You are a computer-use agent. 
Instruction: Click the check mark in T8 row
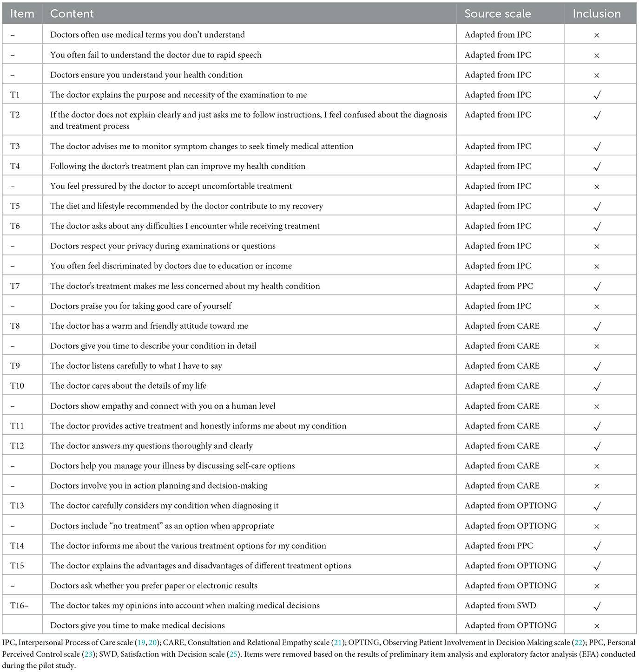[x=597, y=326]
